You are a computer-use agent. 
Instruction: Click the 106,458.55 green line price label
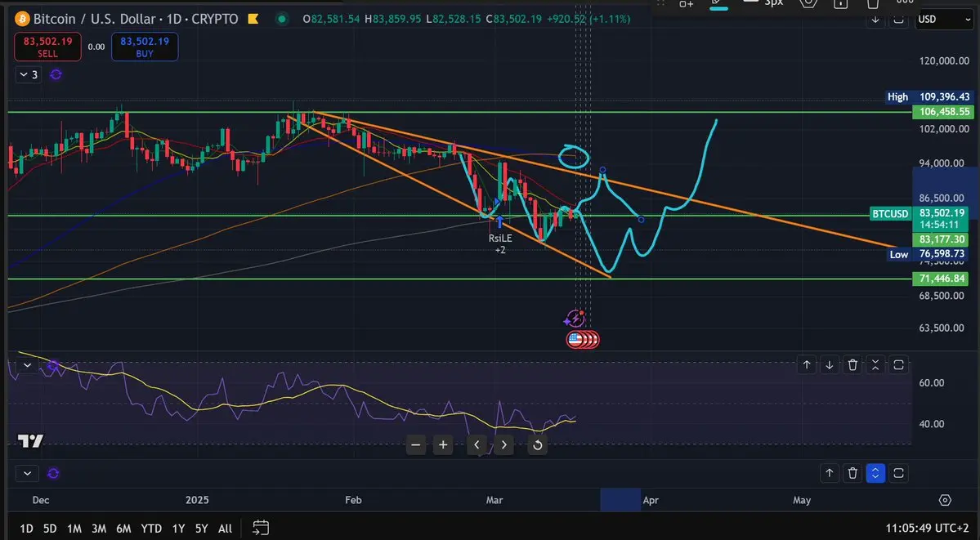(x=944, y=112)
